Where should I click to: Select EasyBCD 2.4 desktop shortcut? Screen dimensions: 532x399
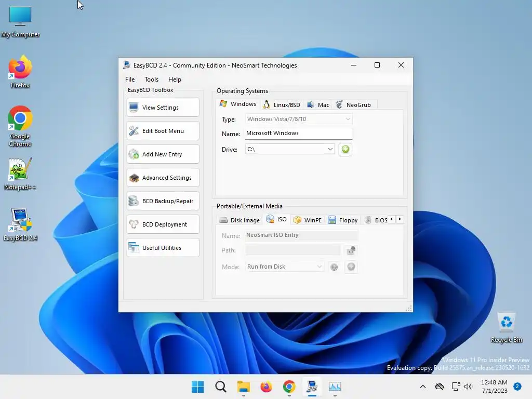pos(20,224)
